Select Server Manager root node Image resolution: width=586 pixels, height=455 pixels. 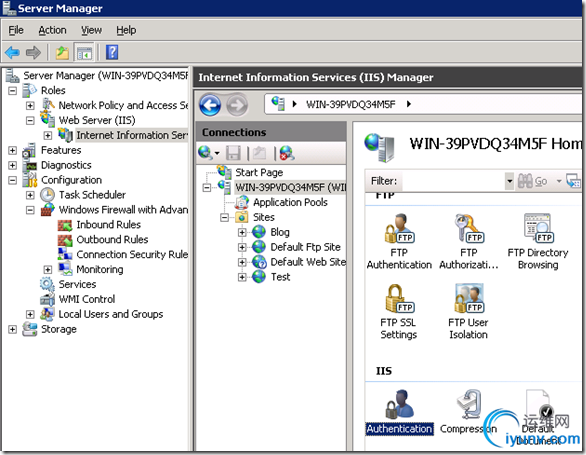point(105,76)
